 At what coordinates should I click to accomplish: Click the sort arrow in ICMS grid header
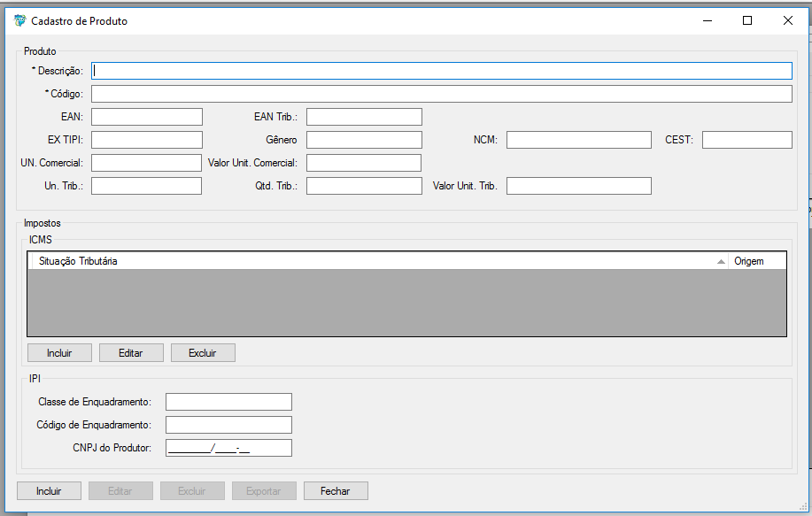point(721,261)
